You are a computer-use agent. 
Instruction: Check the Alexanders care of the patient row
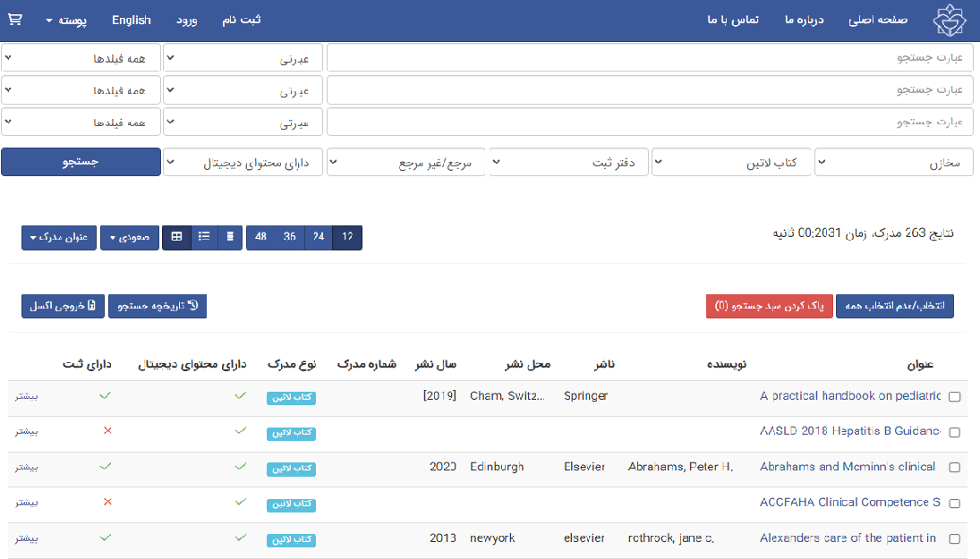coord(954,539)
